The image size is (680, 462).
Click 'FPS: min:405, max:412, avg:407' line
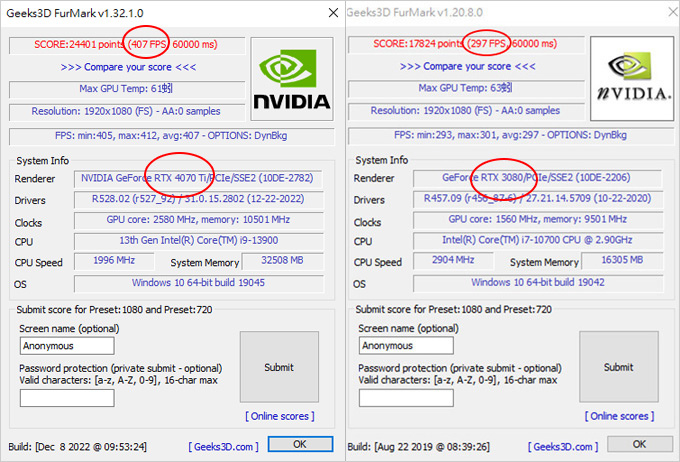pyautogui.click(x=172, y=136)
